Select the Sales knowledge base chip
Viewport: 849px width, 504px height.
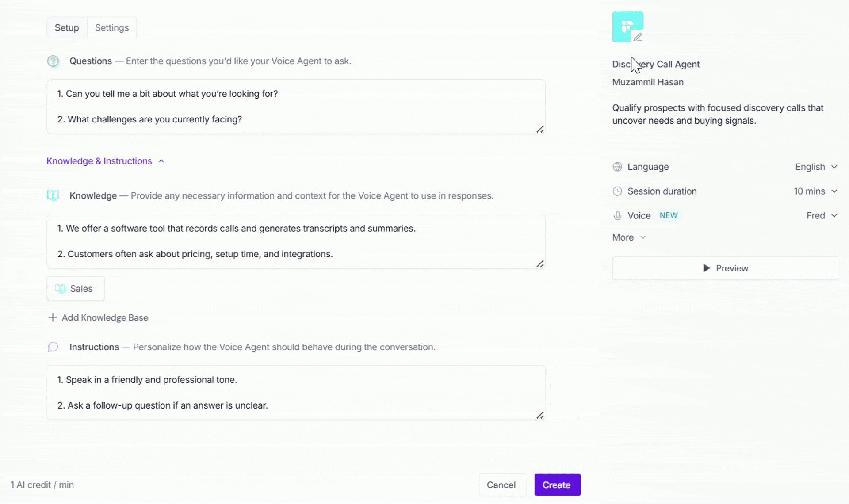click(76, 289)
